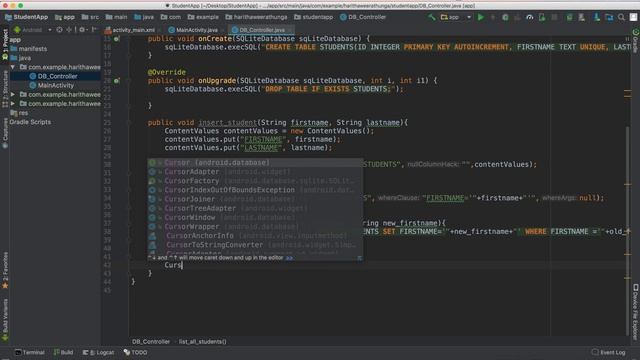Select the java folder in project tree

(x=20, y=58)
